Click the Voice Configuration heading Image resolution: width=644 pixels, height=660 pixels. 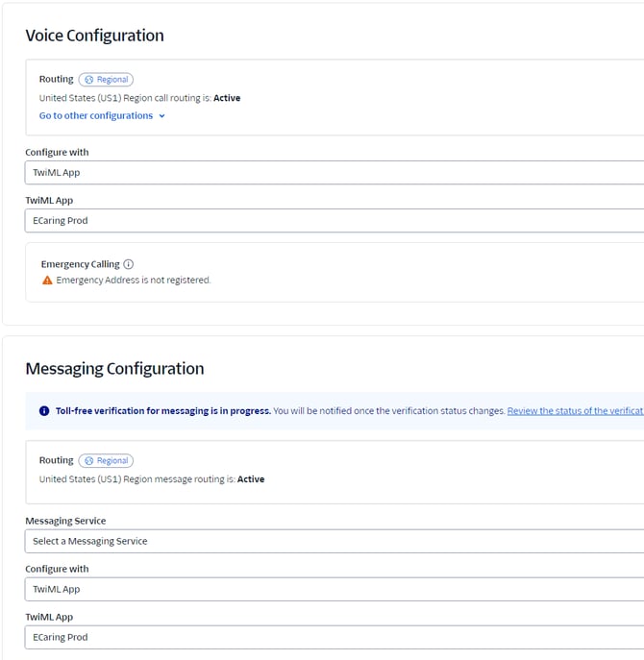94,36
